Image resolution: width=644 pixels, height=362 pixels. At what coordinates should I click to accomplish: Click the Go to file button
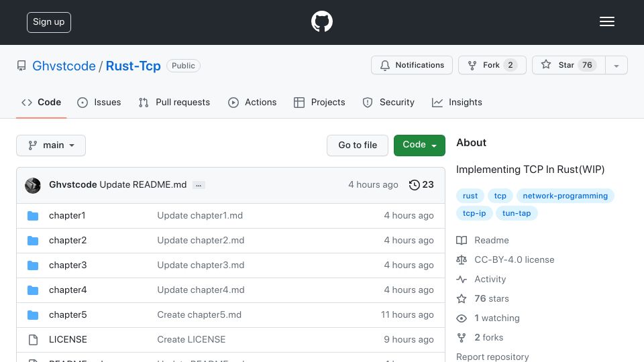pyautogui.click(x=358, y=145)
